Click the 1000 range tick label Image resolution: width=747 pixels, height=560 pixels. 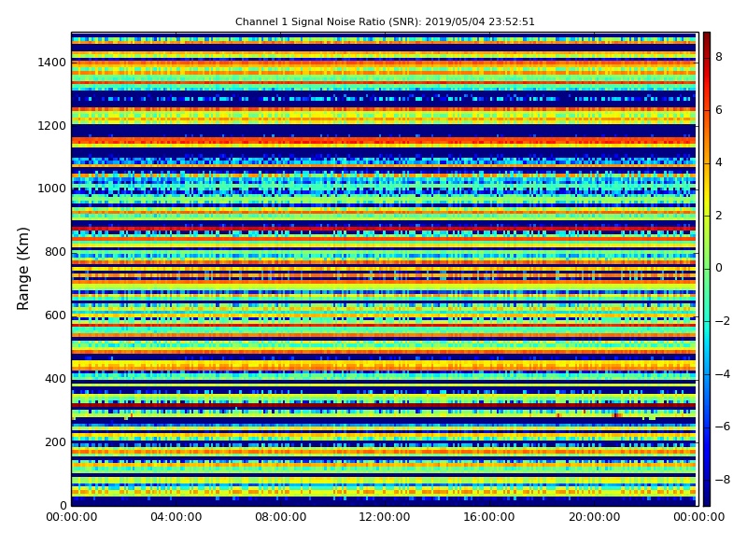(x=52, y=189)
